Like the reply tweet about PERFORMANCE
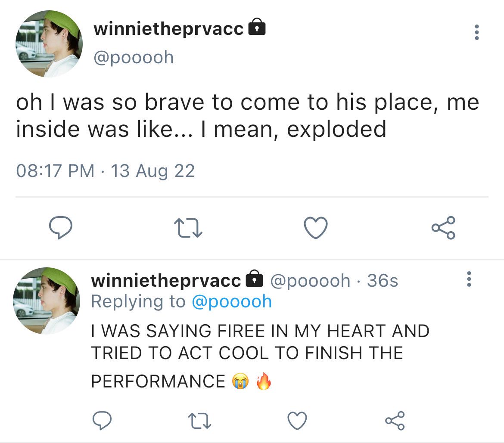 (297, 420)
